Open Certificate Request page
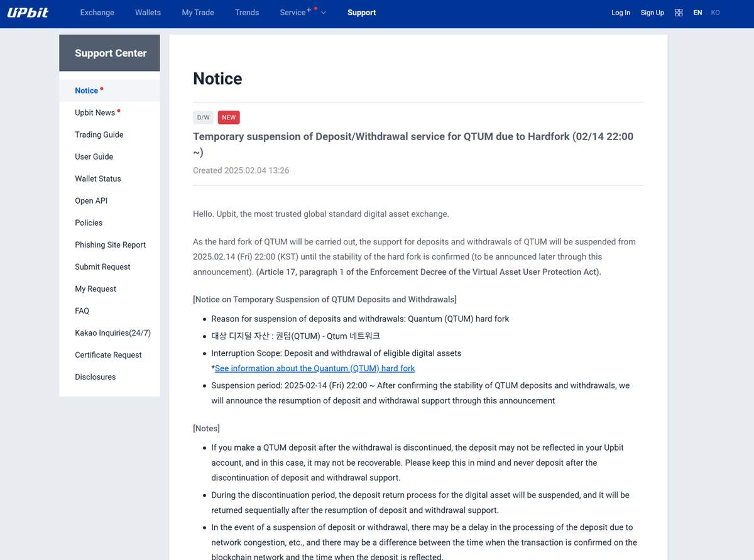 [x=109, y=354]
